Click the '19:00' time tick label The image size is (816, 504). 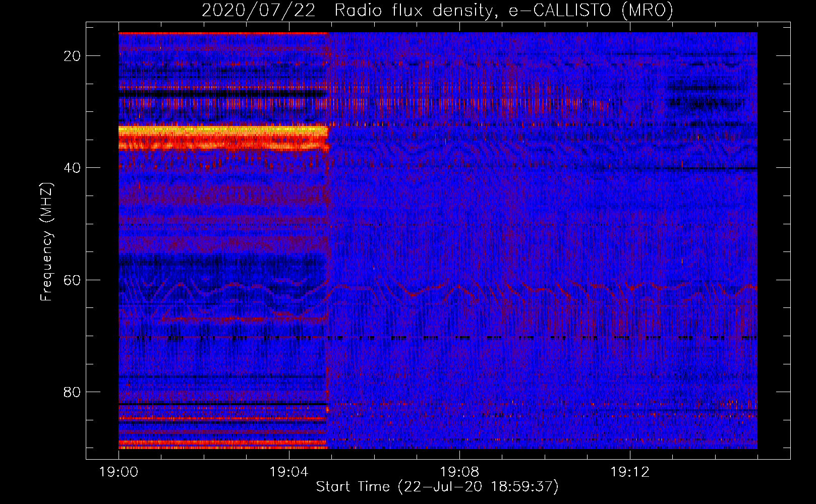point(119,472)
